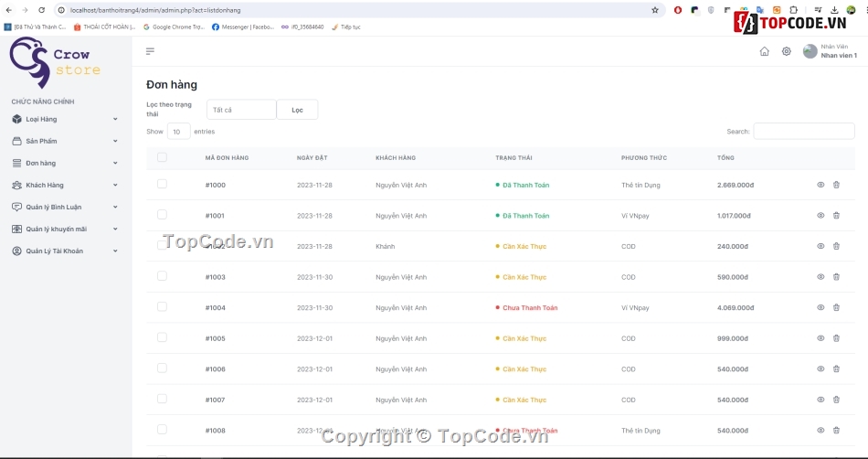The height and width of the screenshot is (459, 868).
Task: Click the Quản lý khuyến mãi gift icon
Action: tap(16, 229)
